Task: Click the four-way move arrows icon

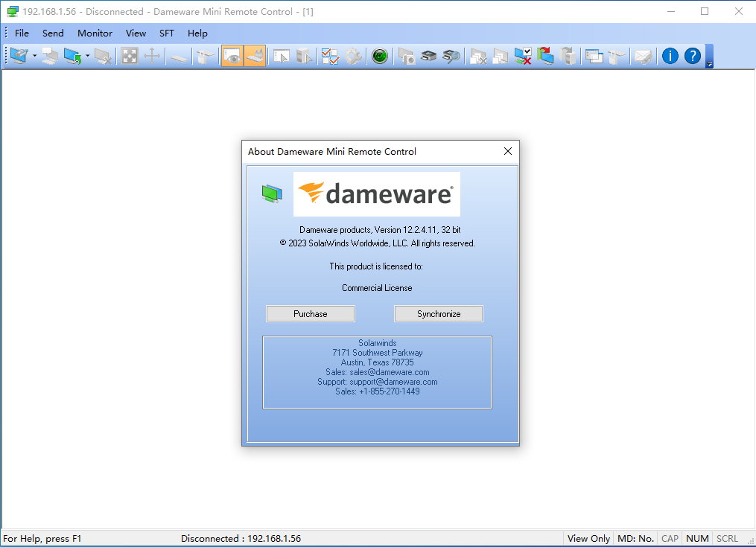Action: [x=152, y=56]
